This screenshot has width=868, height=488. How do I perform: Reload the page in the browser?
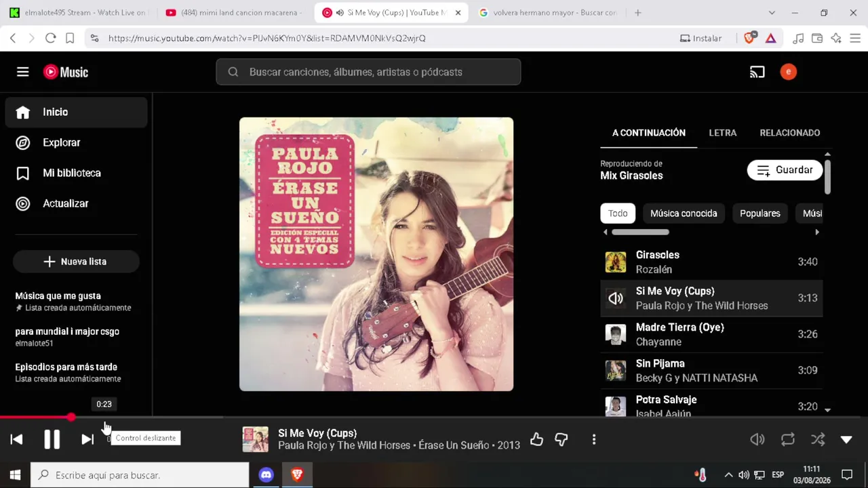(x=50, y=38)
